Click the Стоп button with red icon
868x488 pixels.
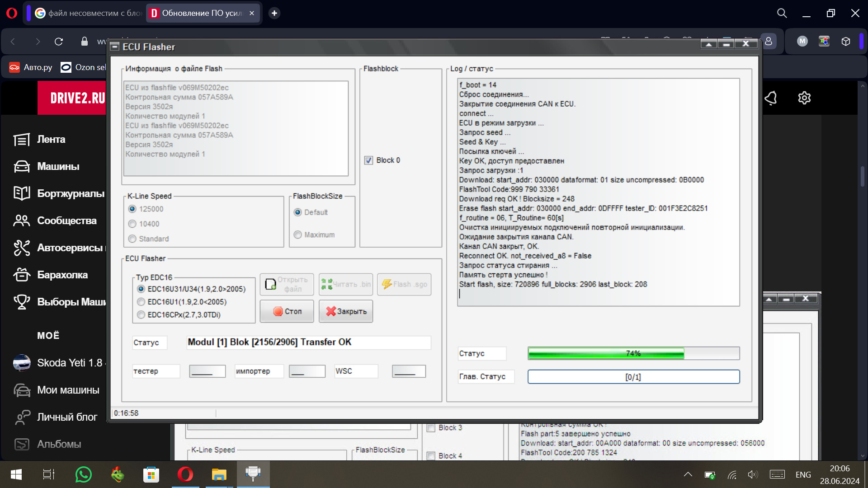click(x=287, y=311)
